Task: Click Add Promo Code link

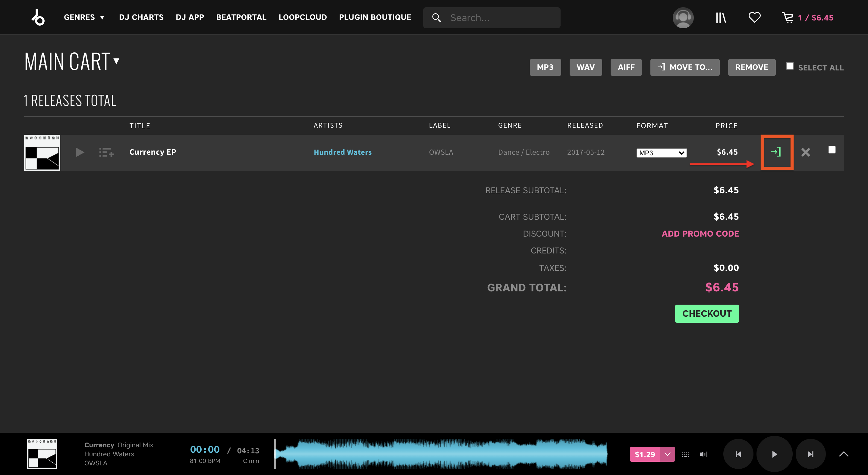Action: [x=700, y=234]
